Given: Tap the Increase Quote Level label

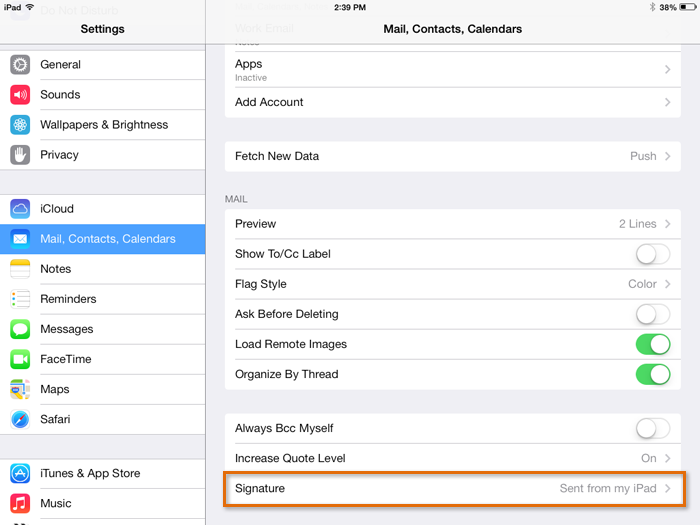Looking at the screenshot, I should [290, 458].
